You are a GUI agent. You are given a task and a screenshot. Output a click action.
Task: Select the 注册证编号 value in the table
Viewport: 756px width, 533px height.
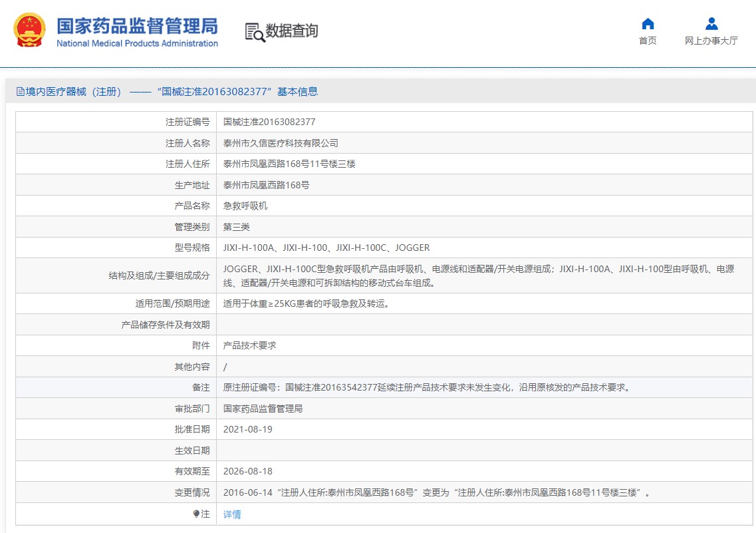click(x=269, y=122)
